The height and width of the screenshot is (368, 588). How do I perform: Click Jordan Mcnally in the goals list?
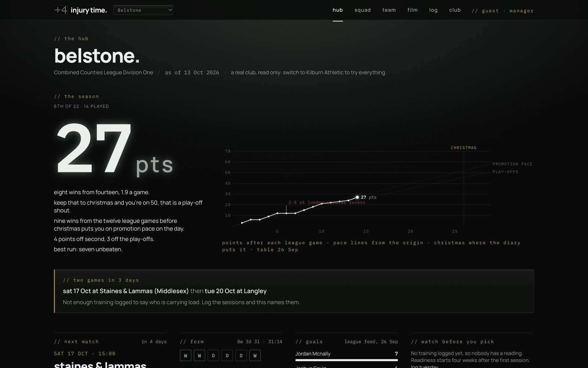[x=313, y=354]
